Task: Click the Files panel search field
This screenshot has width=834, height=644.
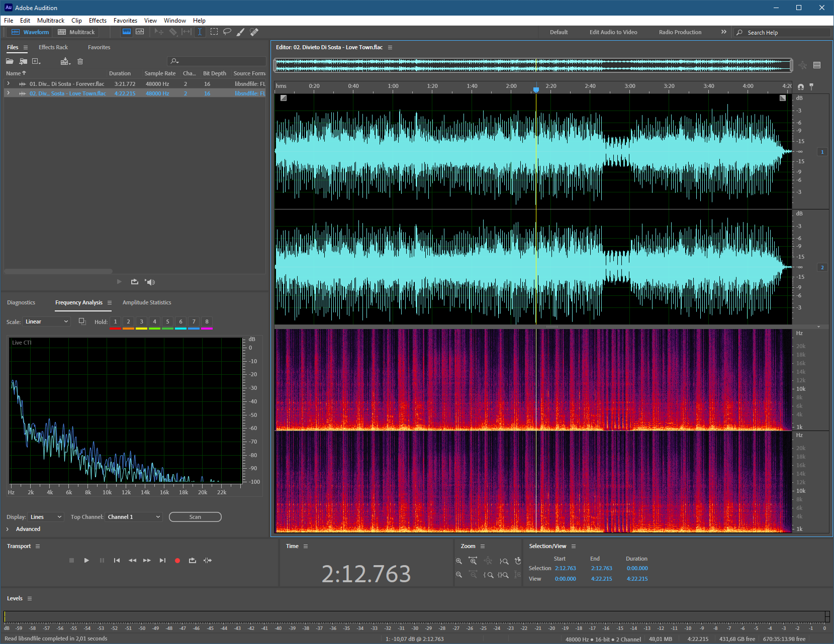Action: [217, 61]
